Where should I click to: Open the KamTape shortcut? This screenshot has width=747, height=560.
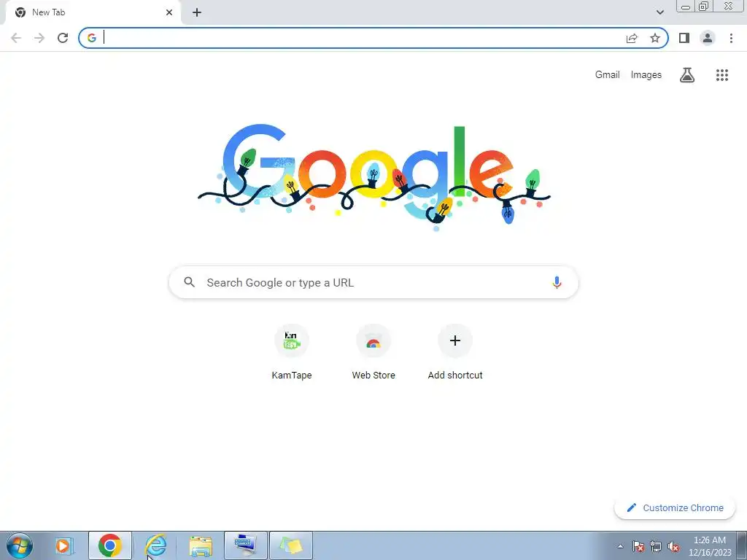292,352
